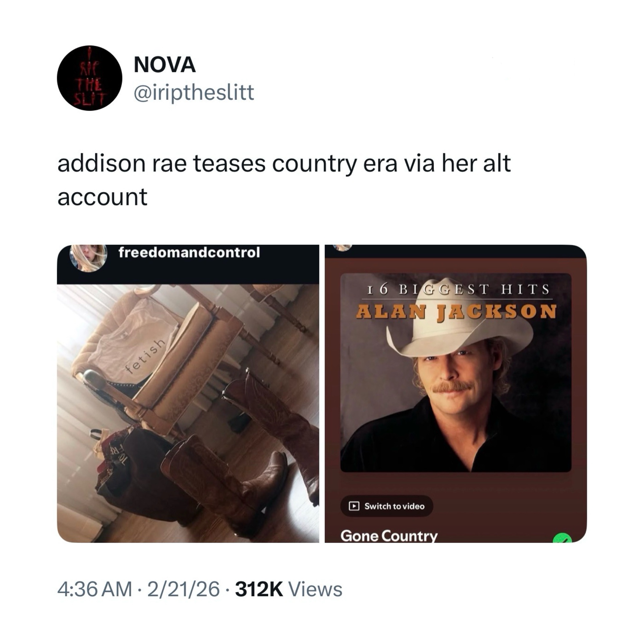Open the right Alan Jackson screenshot image

tap(456, 394)
